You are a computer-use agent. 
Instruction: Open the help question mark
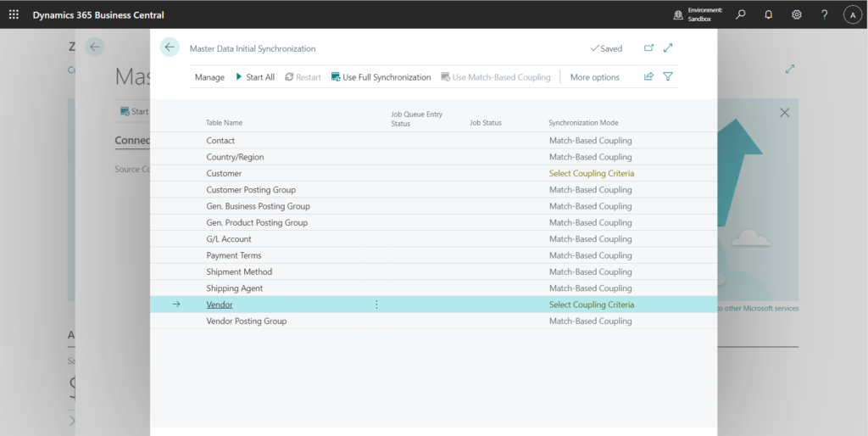click(x=824, y=15)
